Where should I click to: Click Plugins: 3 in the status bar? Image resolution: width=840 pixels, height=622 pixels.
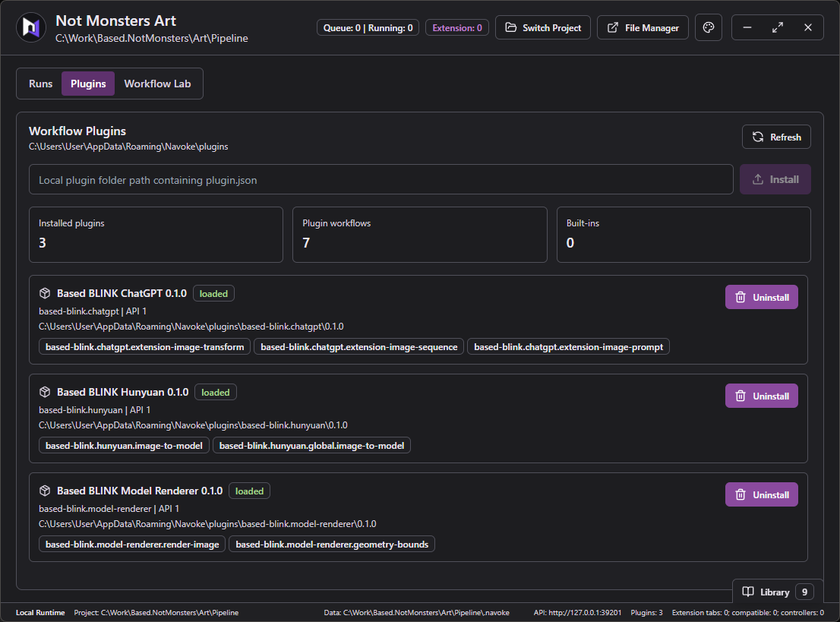pos(646,612)
